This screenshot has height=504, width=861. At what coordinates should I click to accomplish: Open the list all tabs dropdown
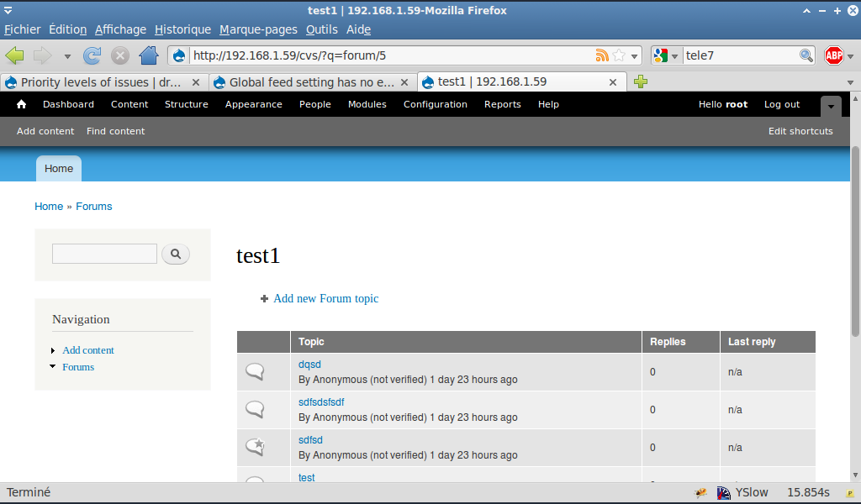[x=850, y=83]
